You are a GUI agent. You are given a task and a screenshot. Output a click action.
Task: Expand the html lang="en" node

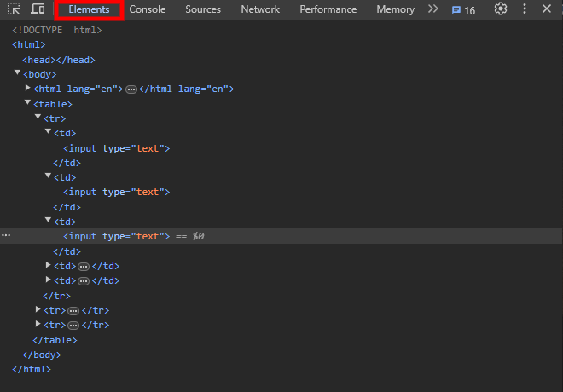click(27, 89)
